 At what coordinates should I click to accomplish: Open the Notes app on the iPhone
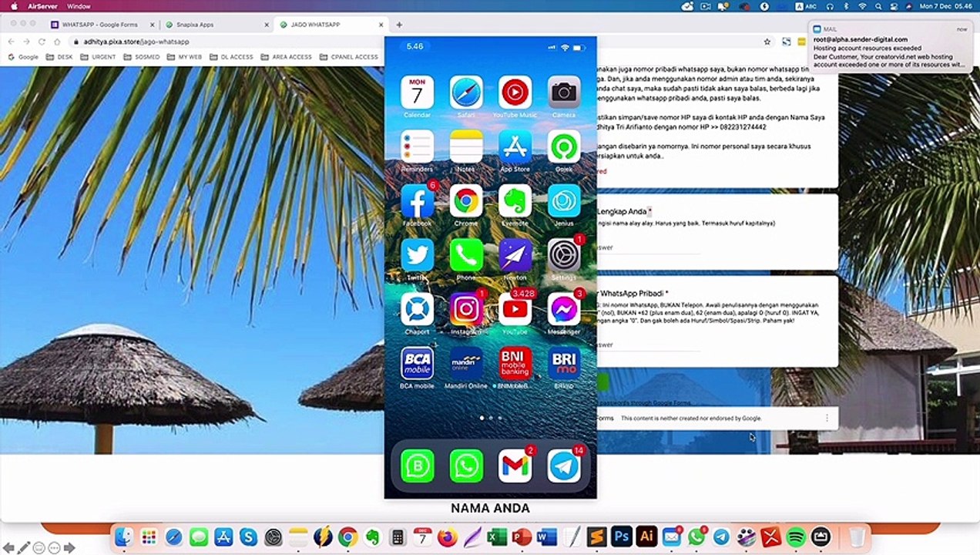click(466, 146)
